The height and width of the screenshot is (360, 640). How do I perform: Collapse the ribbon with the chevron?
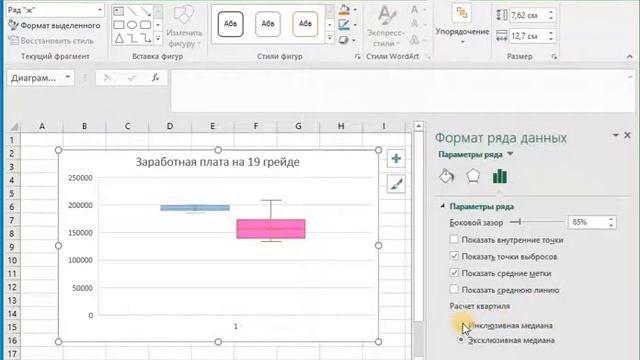click(630, 57)
